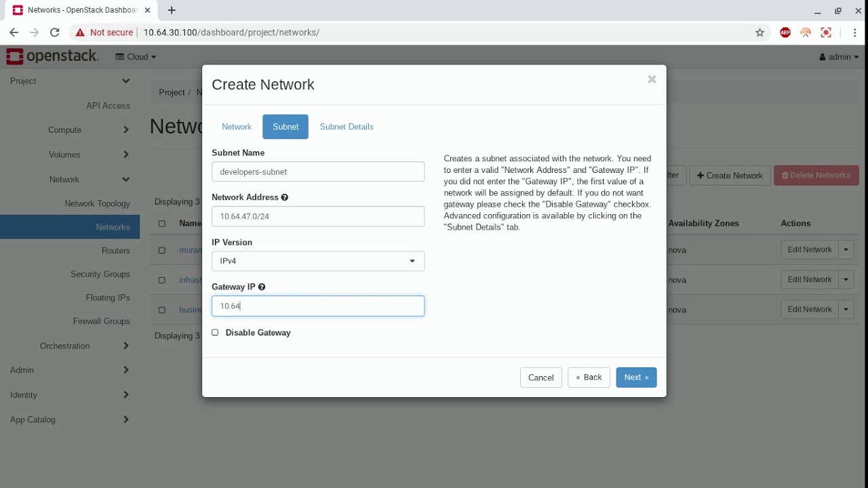Screen dimensions: 868x488
Task: Reload the page with refresh icon
Action: pos(55,33)
